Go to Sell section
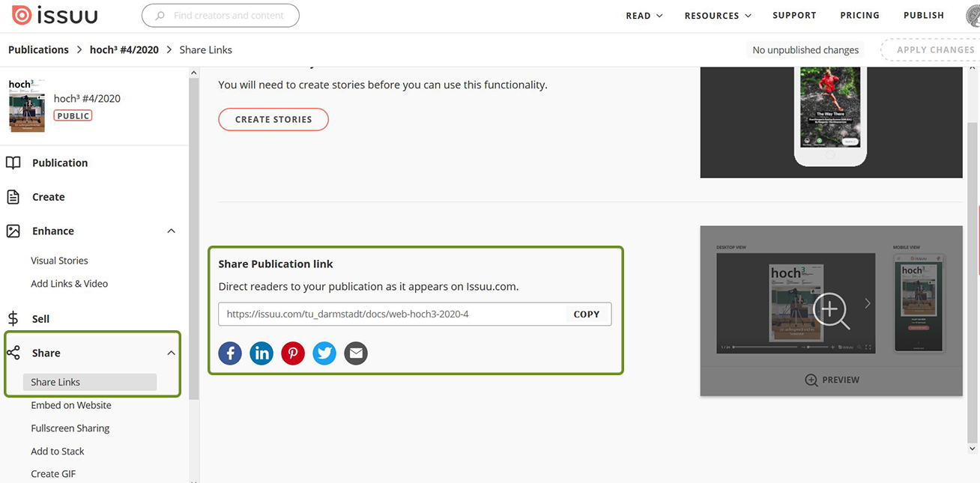Screen dimensions: 980x483 point(40,318)
